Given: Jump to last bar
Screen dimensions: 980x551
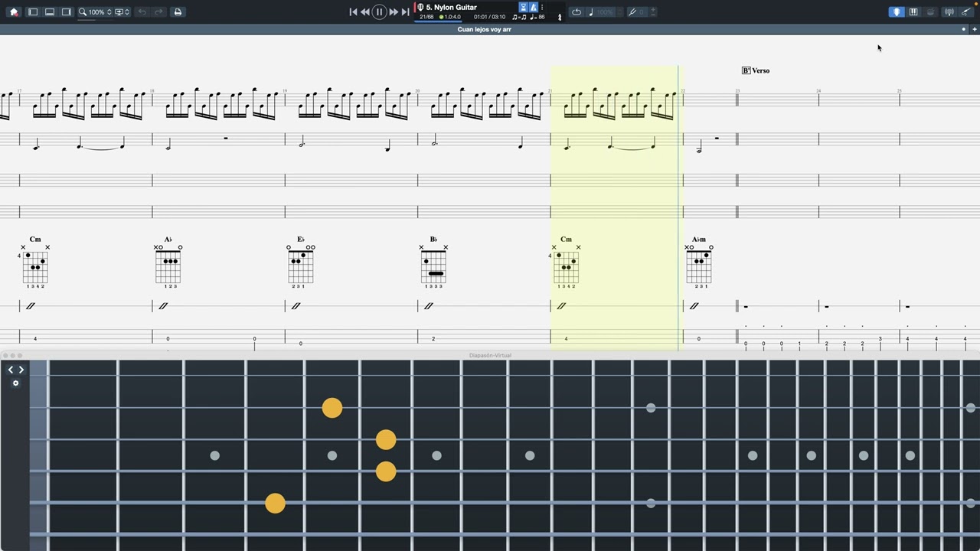Looking at the screenshot, I should 406,12.
